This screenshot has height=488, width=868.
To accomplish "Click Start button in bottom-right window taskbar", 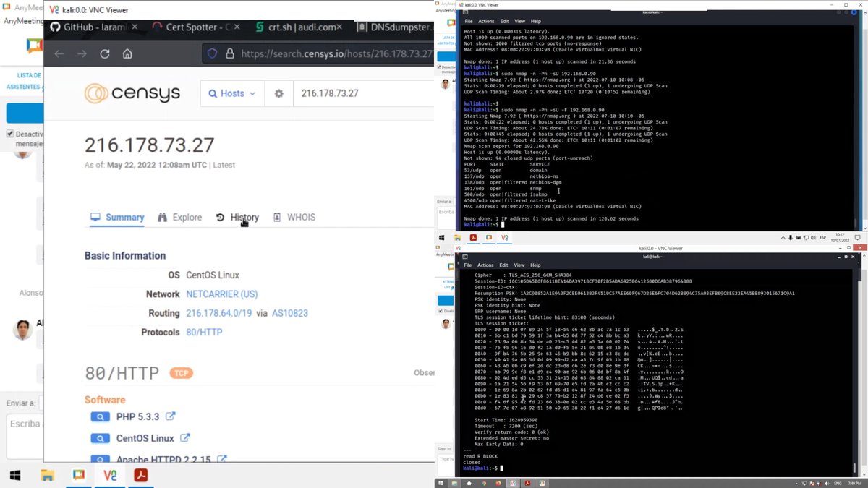I will [441, 482].
